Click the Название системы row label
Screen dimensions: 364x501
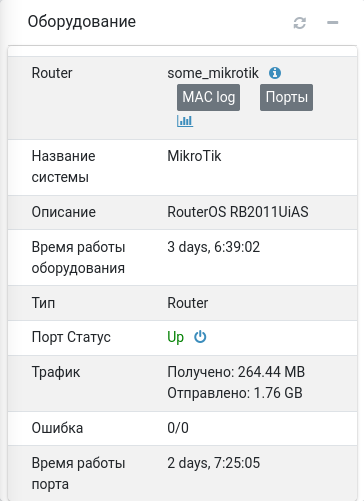[x=63, y=167]
